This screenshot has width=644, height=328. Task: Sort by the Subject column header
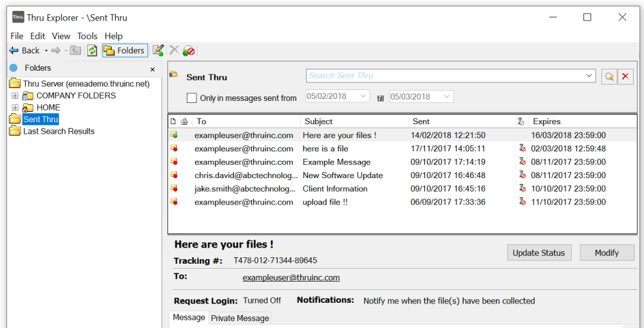(354, 122)
